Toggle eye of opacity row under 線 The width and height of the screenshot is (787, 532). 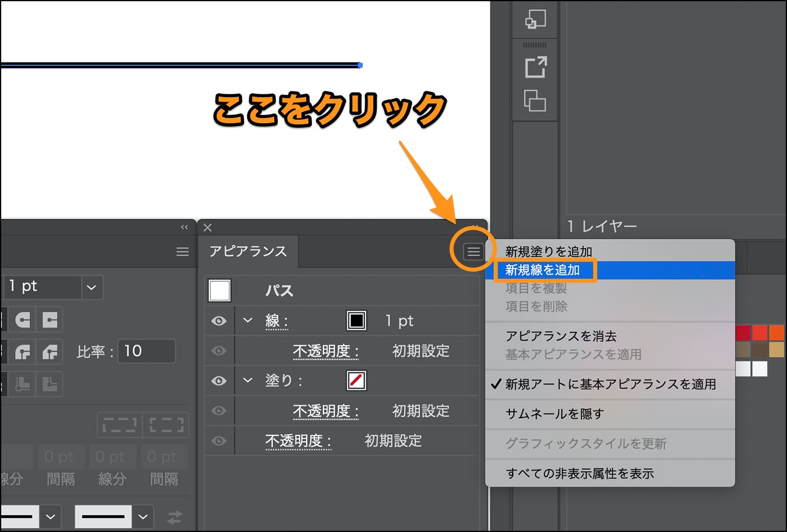(x=219, y=351)
